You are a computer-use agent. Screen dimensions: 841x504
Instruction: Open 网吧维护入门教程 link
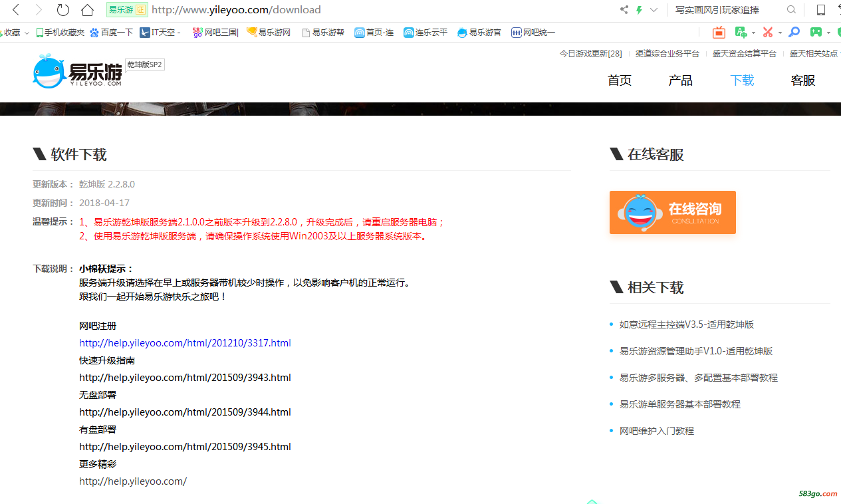[x=657, y=431]
